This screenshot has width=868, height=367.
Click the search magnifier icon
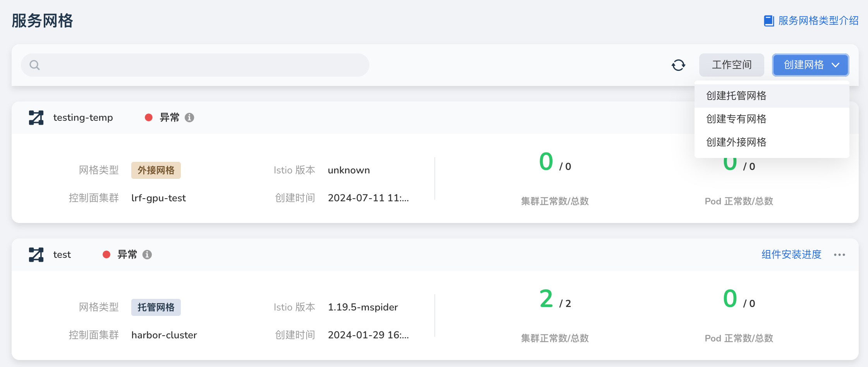click(34, 65)
